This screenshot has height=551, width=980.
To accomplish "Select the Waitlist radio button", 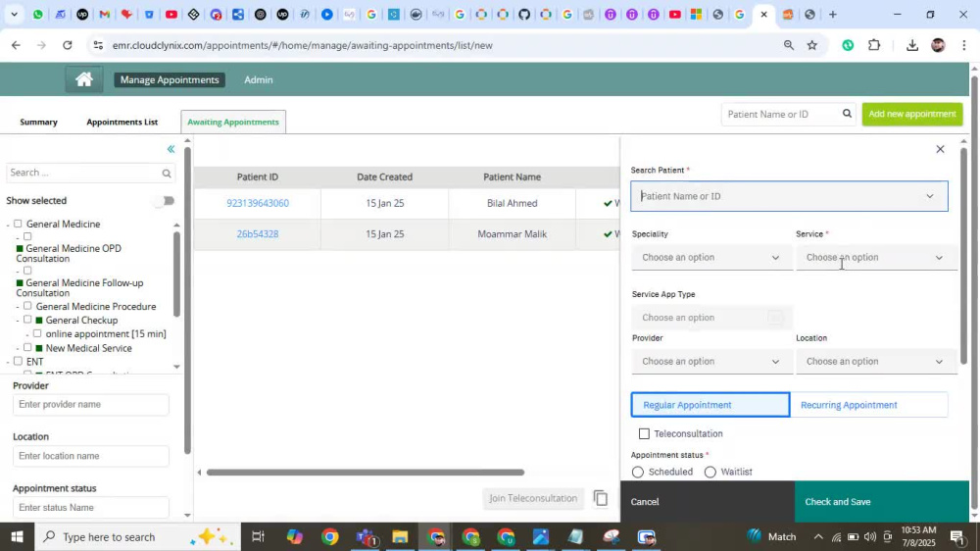I will 710,473.
